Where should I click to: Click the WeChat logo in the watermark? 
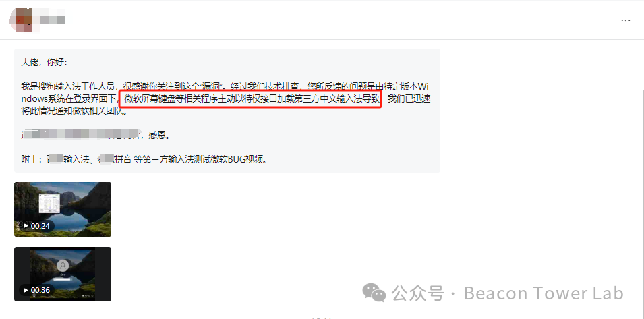point(374,293)
